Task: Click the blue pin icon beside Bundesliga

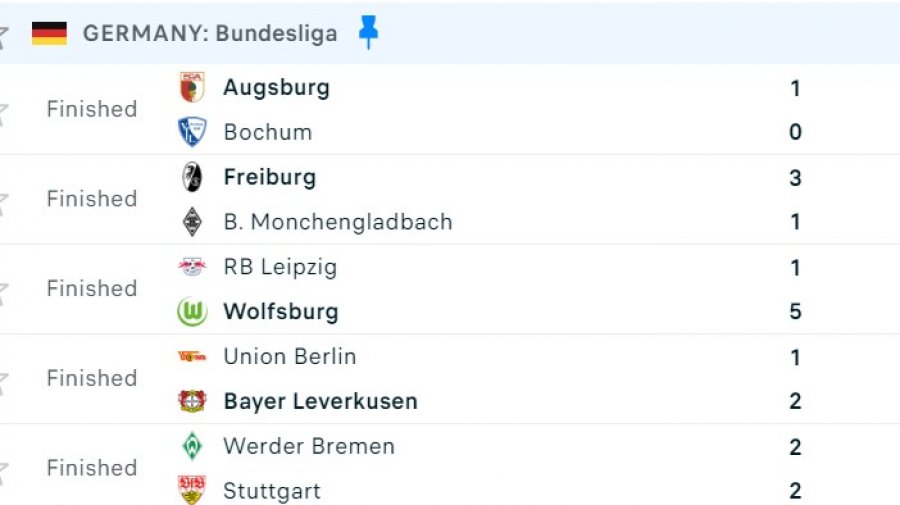Action: [x=368, y=32]
